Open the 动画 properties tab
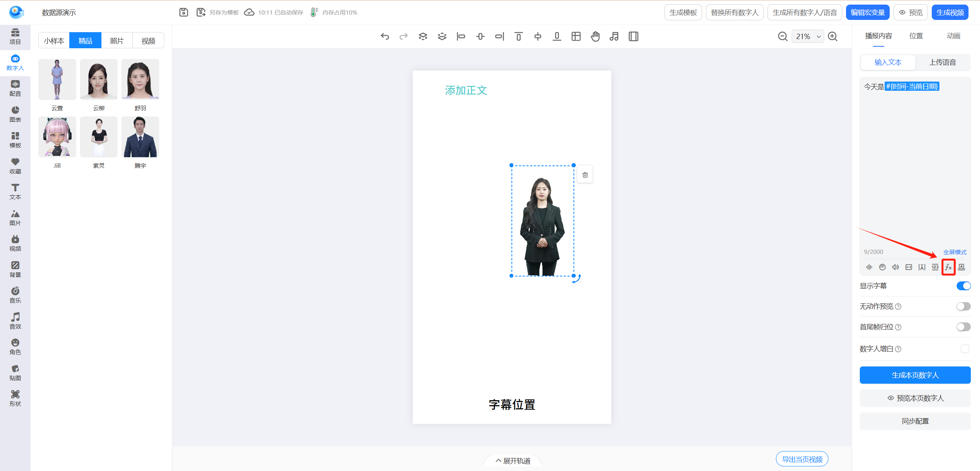This screenshot has width=980, height=471. 953,36
